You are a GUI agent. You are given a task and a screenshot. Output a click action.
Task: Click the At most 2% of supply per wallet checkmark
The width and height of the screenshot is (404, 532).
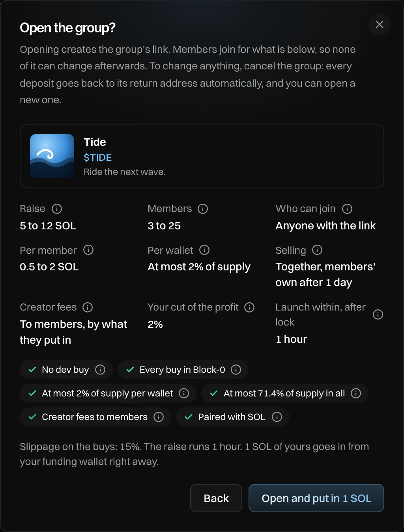[32, 393]
